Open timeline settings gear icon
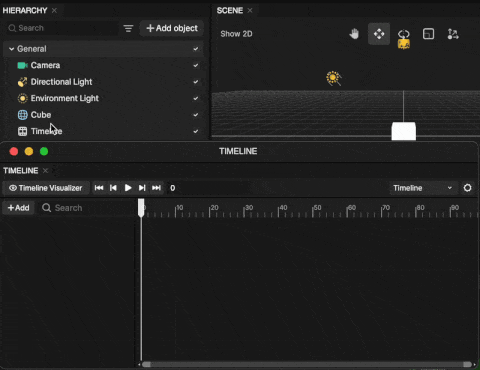Screen dimensions: 480x370 click(467, 188)
